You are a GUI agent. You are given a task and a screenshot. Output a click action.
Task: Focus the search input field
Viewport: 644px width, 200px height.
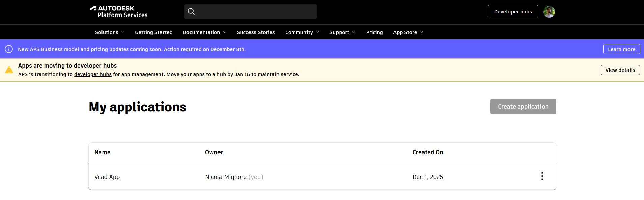tap(256, 12)
